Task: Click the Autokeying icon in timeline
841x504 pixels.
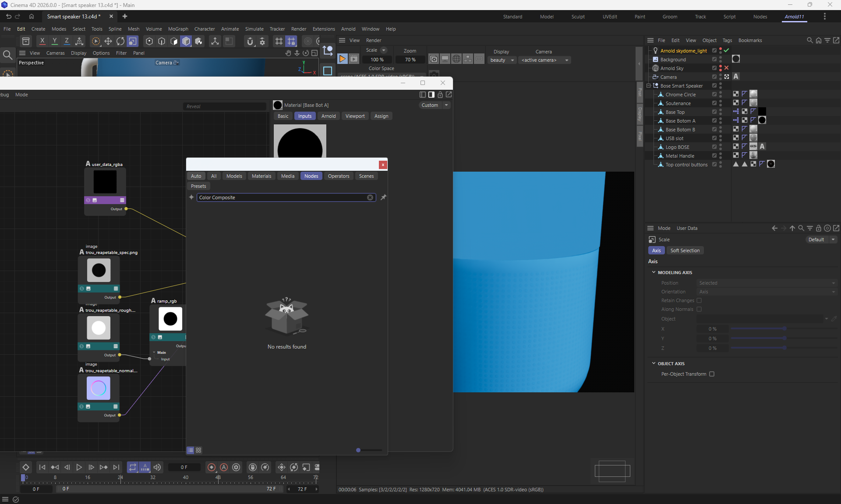Action: point(224,467)
